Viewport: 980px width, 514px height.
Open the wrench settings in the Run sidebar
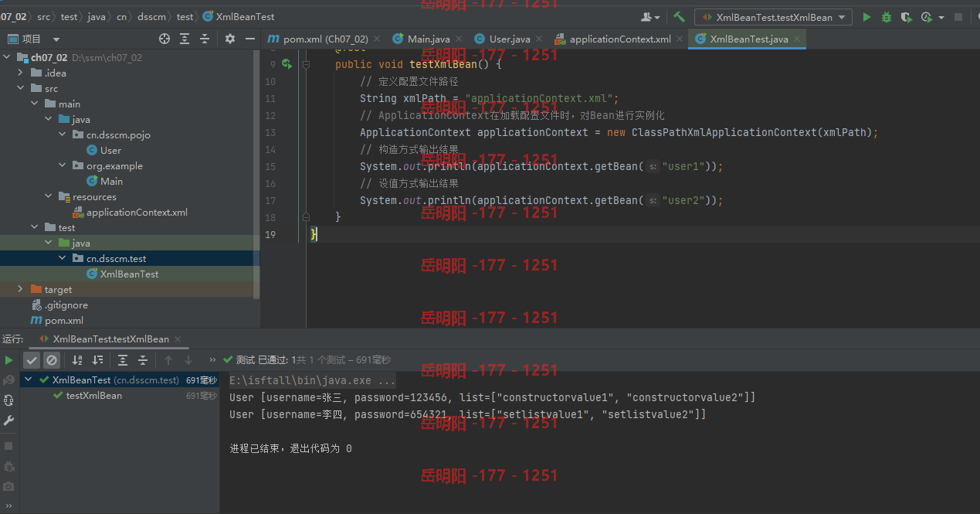[8, 420]
